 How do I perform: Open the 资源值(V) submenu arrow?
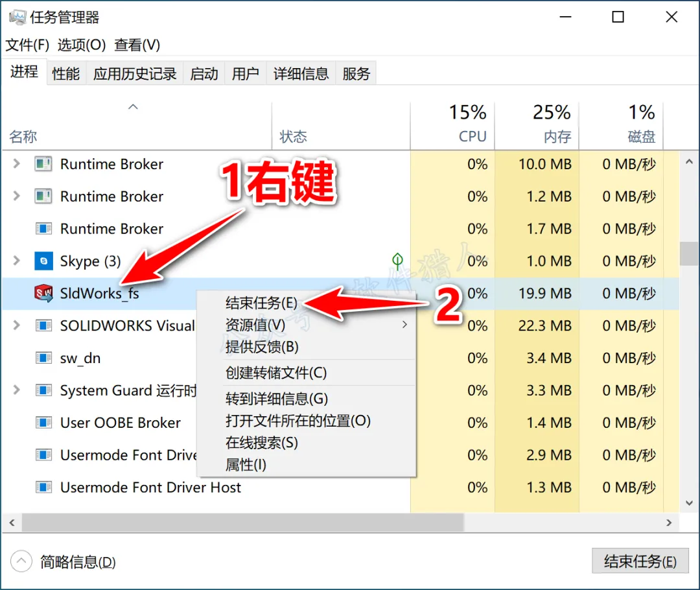point(404,325)
